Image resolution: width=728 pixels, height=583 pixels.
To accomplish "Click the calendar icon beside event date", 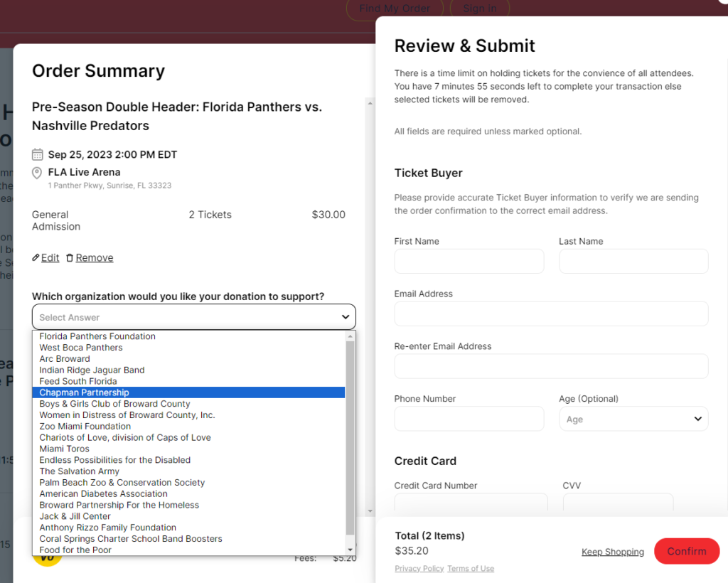I will [38, 155].
